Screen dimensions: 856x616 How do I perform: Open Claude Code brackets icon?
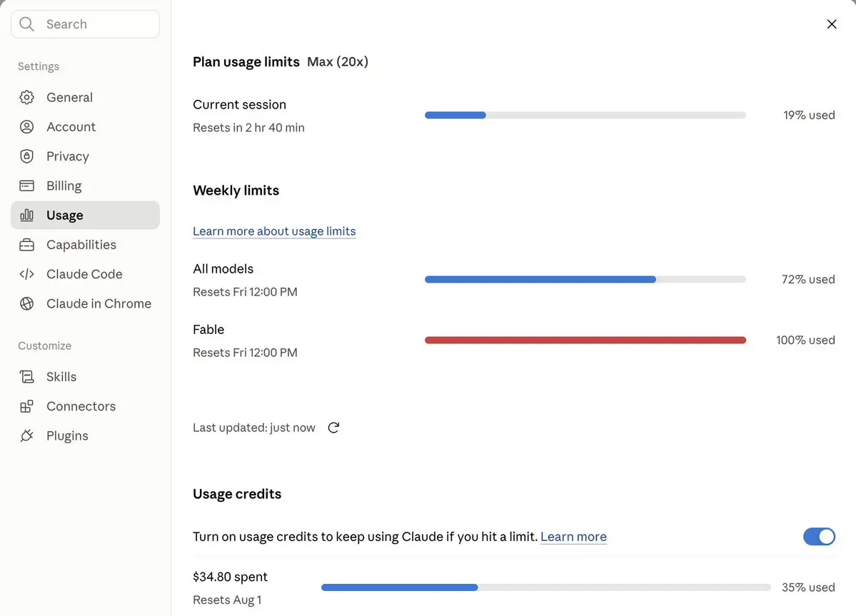point(26,274)
